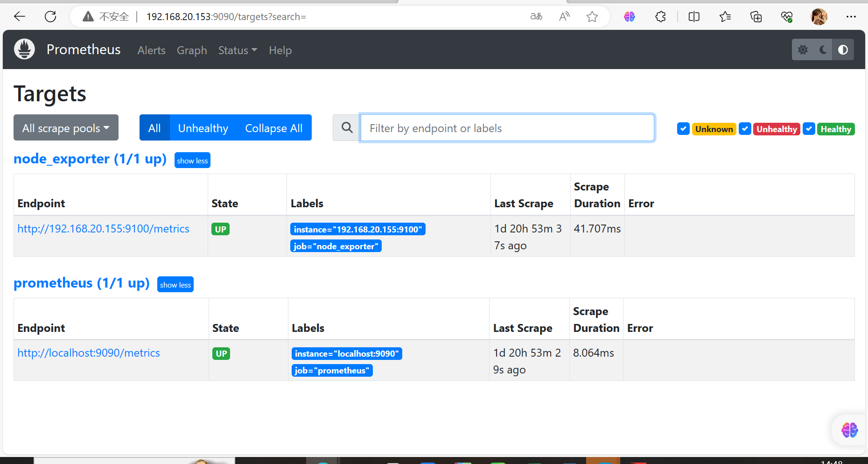Open http://localhost:9090/metrics endpoint
Screen dimensions: 868x464
point(89,353)
